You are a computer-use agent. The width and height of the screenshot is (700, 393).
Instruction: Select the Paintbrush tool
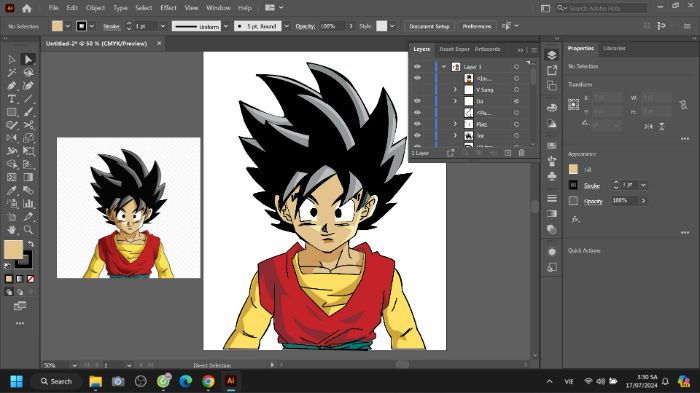pyautogui.click(x=28, y=112)
